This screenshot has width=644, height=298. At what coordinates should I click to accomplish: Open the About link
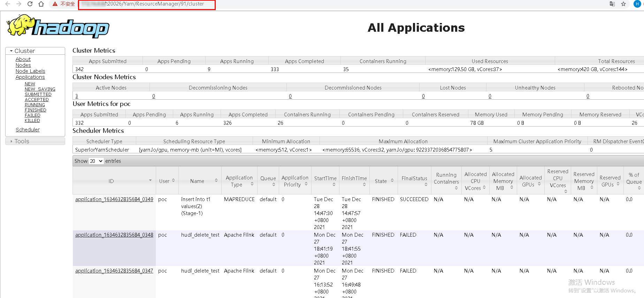pos(23,59)
